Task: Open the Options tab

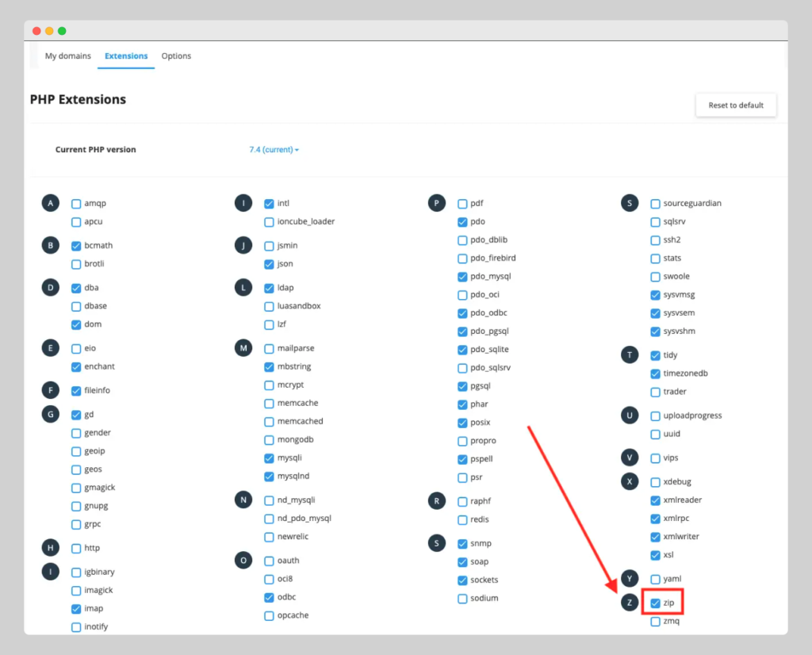Action: pyautogui.click(x=176, y=56)
